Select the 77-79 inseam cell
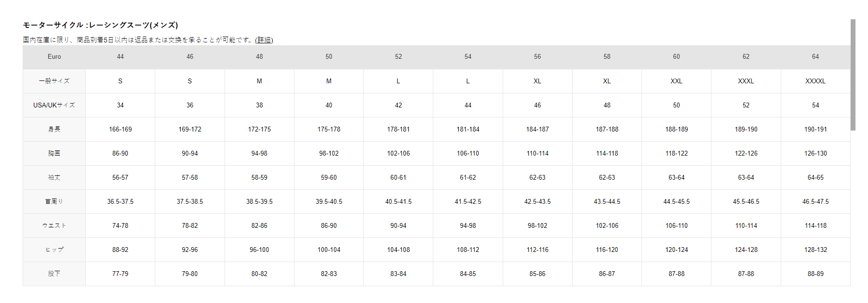Screen dimensions: 868x303 (120, 274)
